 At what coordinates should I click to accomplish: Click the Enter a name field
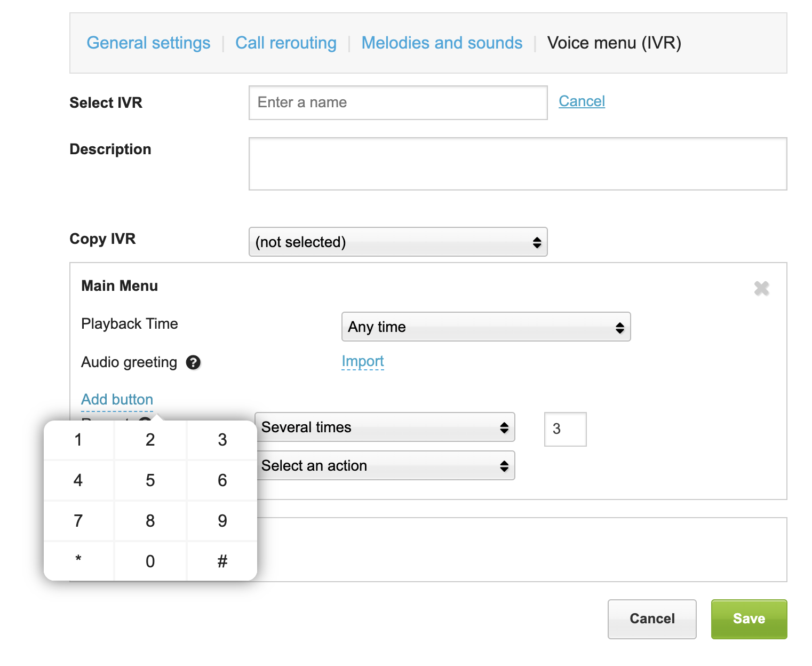(397, 102)
